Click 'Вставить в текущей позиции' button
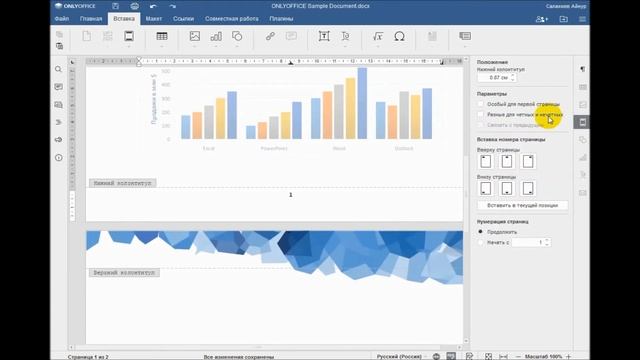640x360 pixels. click(x=522, y=205)
